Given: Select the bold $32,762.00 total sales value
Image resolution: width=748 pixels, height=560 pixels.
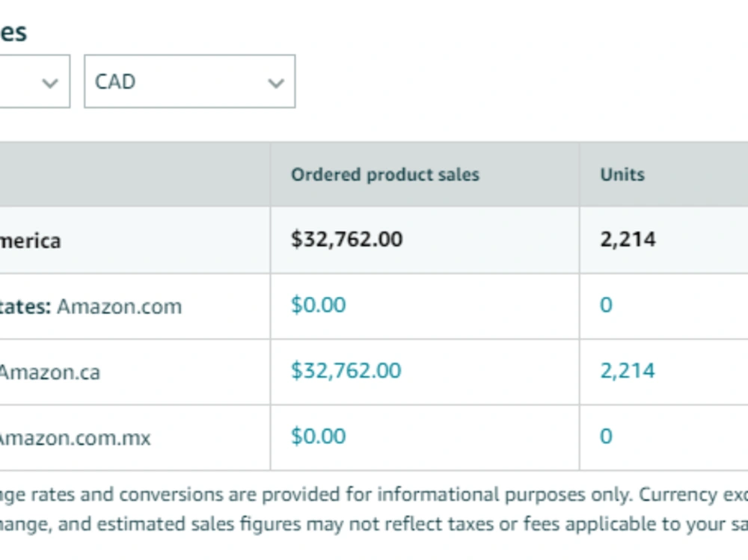Looking at the screenshot, I should [347, 239].
